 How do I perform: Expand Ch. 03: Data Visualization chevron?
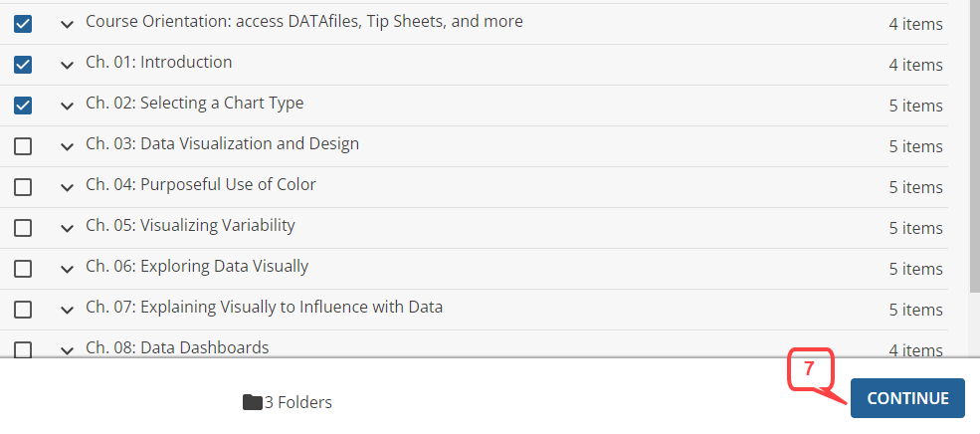pos(67,147)
